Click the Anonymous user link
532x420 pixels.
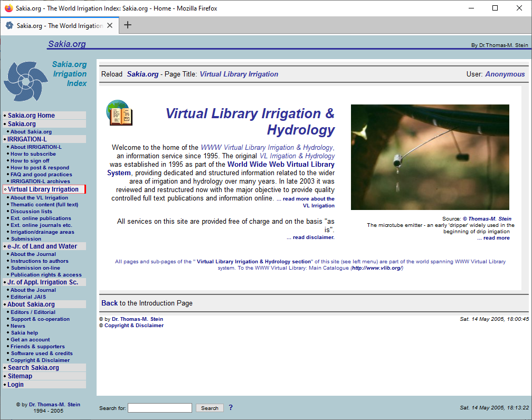click(x=505, y=74)
